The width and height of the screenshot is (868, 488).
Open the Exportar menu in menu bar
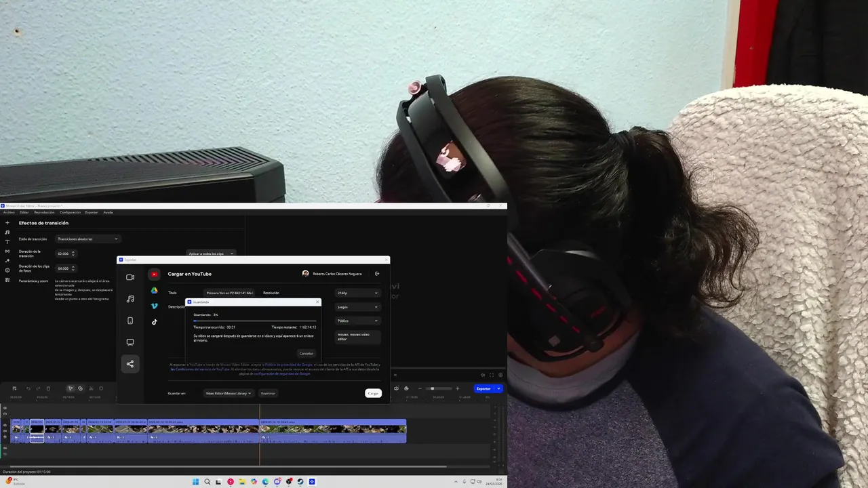tap(92, 212)
